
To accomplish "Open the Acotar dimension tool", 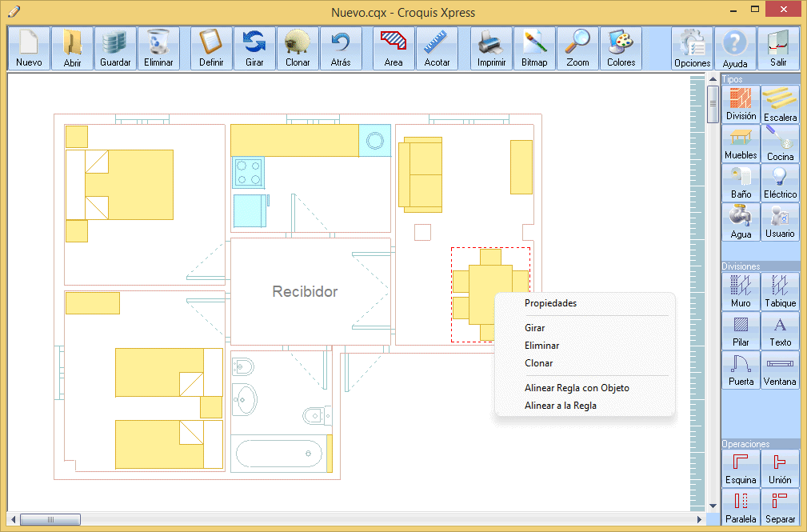I will click(x=437, y=49).
